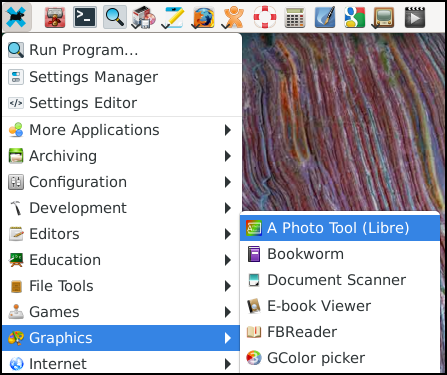Launch FBReader from the submenu
The height and width of the screenshot is (375, 447).
point(340,332)
